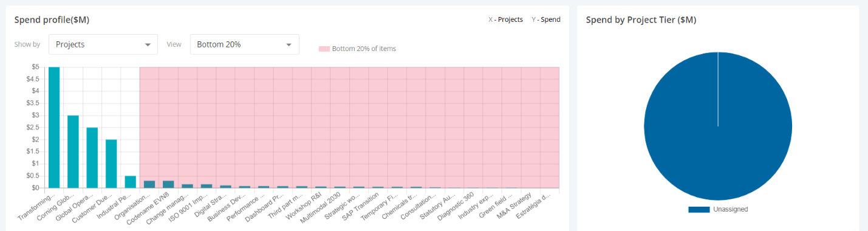Image resolution: width=868 pixels, height=231 pixels.
Task: Toggle the Bottom 20% of items legend
Action: [x=357, y=49]
